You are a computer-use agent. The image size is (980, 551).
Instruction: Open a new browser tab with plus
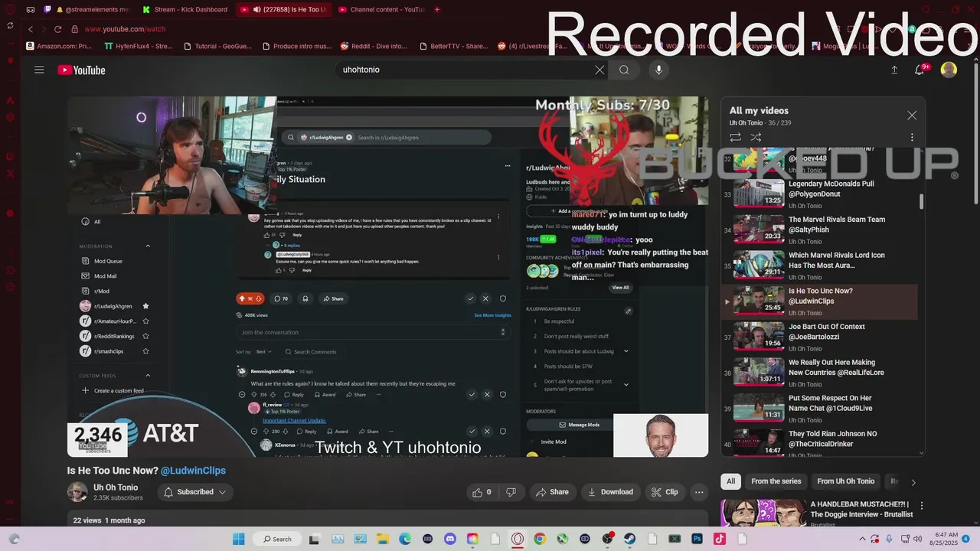click(437, 10)
